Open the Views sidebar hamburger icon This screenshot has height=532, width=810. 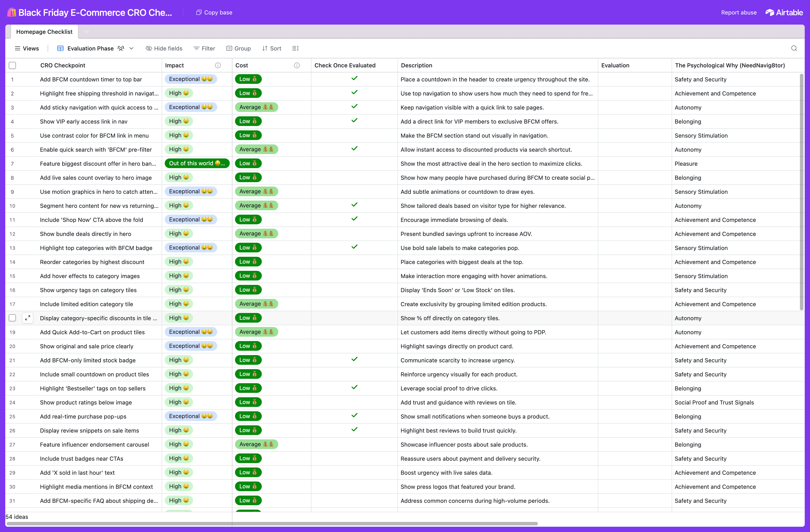coord(17,48)
